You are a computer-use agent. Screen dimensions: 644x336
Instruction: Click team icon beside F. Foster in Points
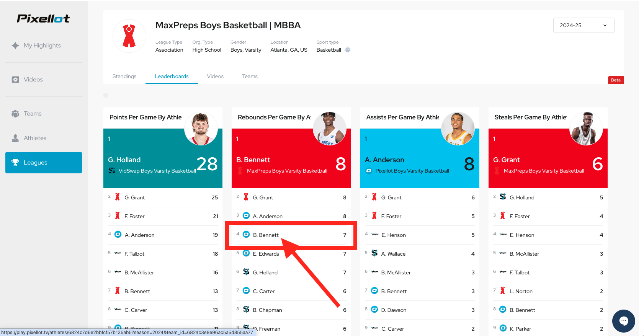point(118,216)
